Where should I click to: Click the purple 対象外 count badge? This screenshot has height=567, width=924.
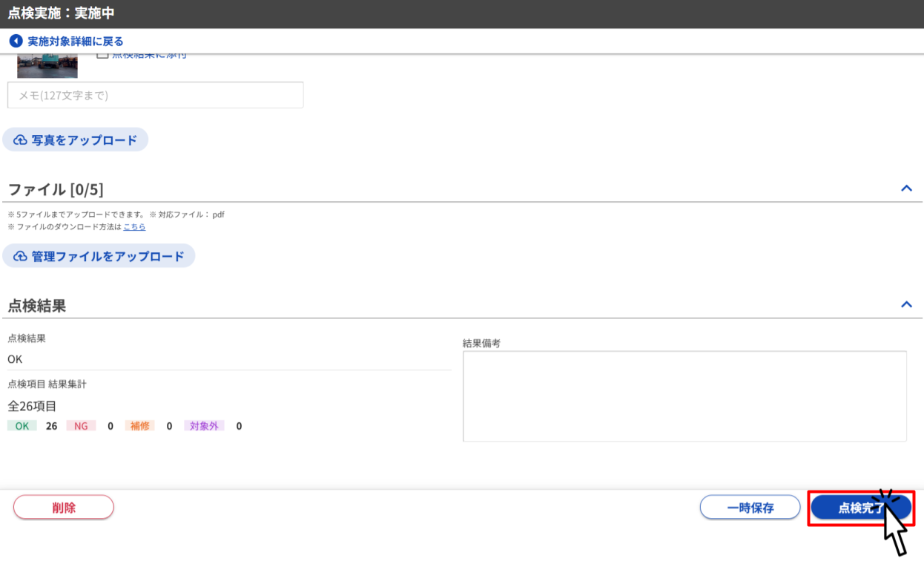pos(204,427)
